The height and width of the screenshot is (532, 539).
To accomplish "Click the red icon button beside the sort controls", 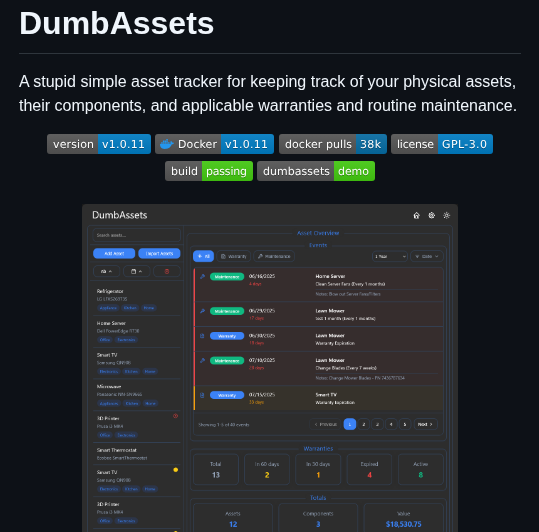I will (167, 271).
